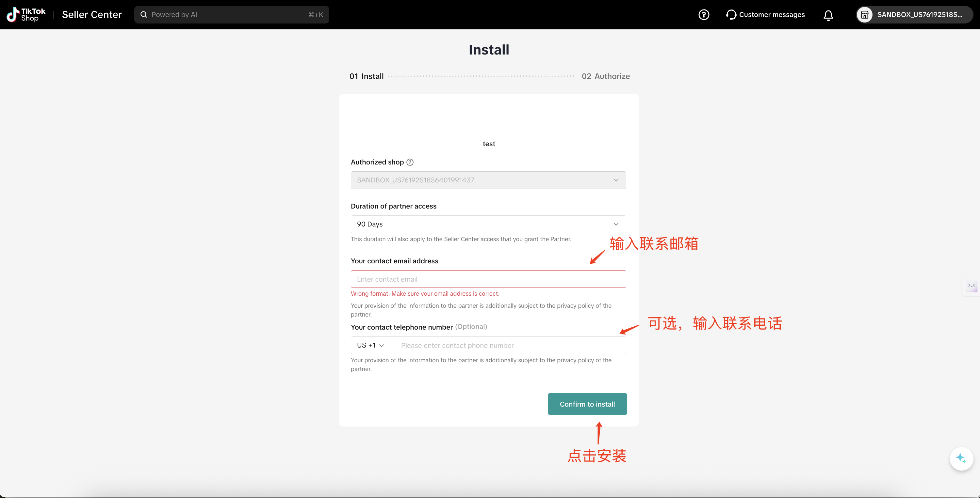Viewport: 980px width, 498px height.
Task: Click the Install page heading
Action: (488, 49)
